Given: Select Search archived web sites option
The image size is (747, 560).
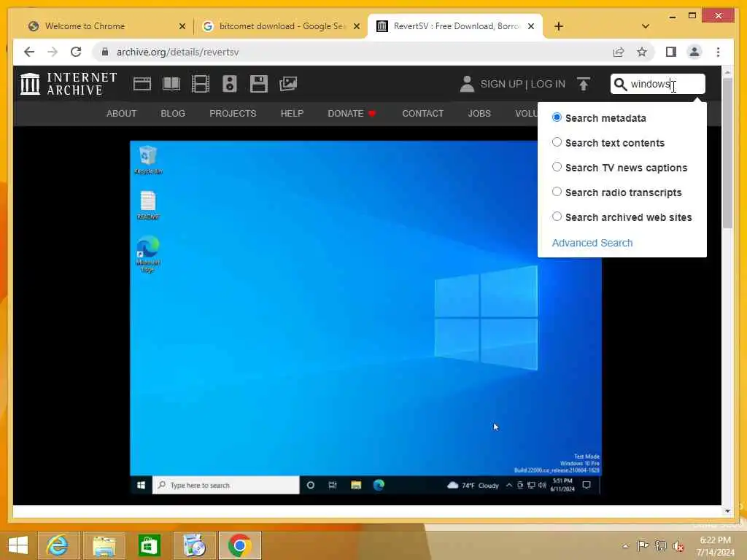Looking at the screenshot, I should (557, 216).
